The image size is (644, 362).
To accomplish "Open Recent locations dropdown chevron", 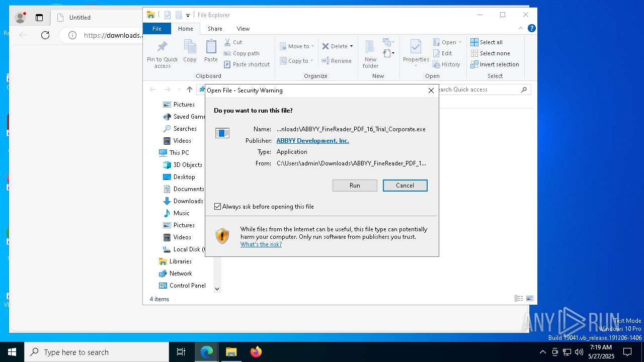I will (179, 89).
